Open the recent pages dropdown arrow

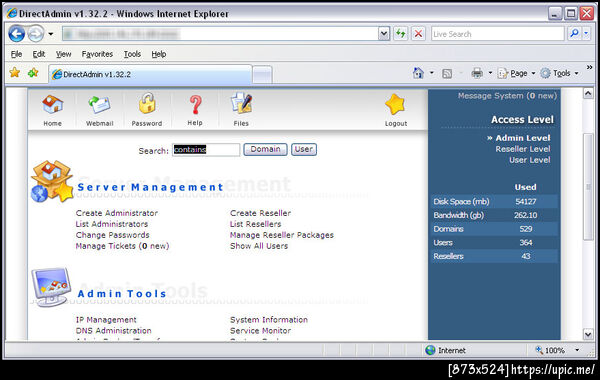pyautogui.click(x=51, y=34)
